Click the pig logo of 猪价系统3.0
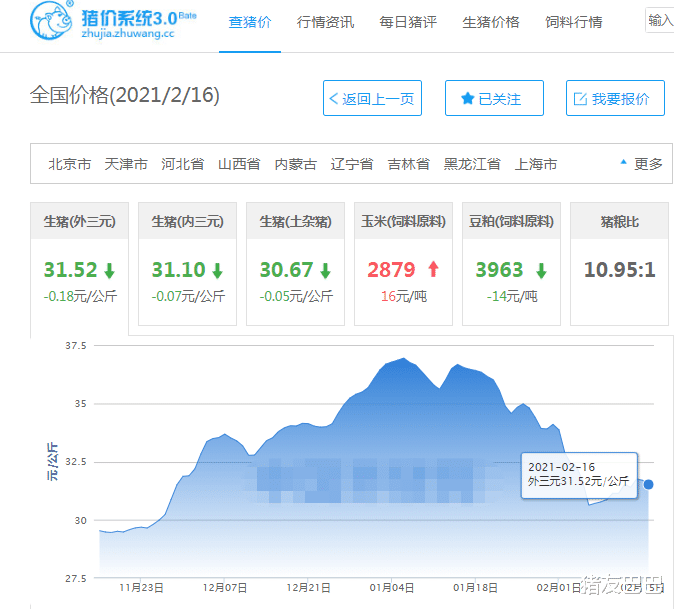The height and width of the screenshot is (609, 674). 52,20
